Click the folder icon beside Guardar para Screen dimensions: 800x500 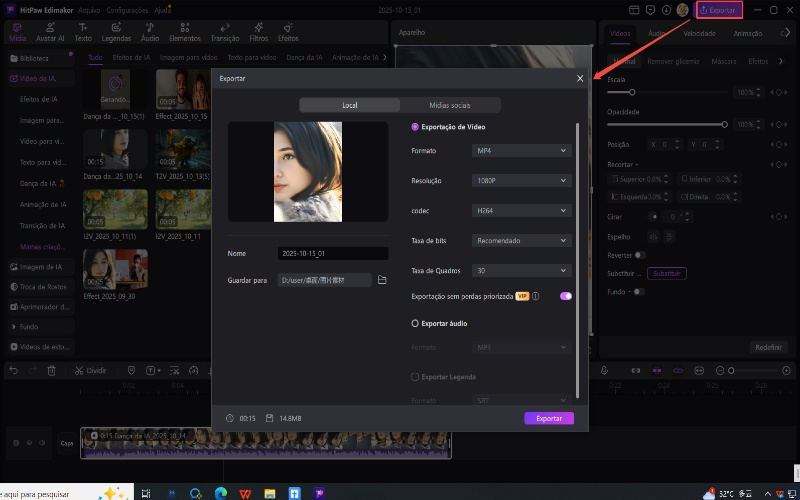pyautogui.click(x=382, y=281)
